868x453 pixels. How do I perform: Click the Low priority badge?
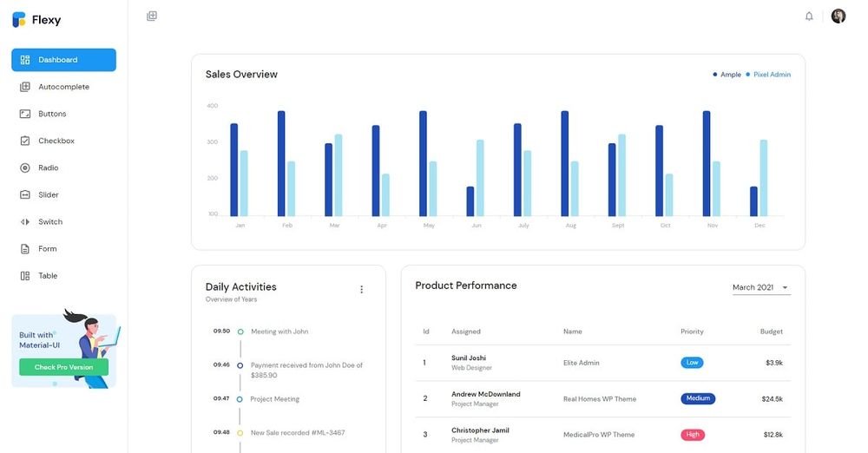pyautogui.click(x=692, y=363)
